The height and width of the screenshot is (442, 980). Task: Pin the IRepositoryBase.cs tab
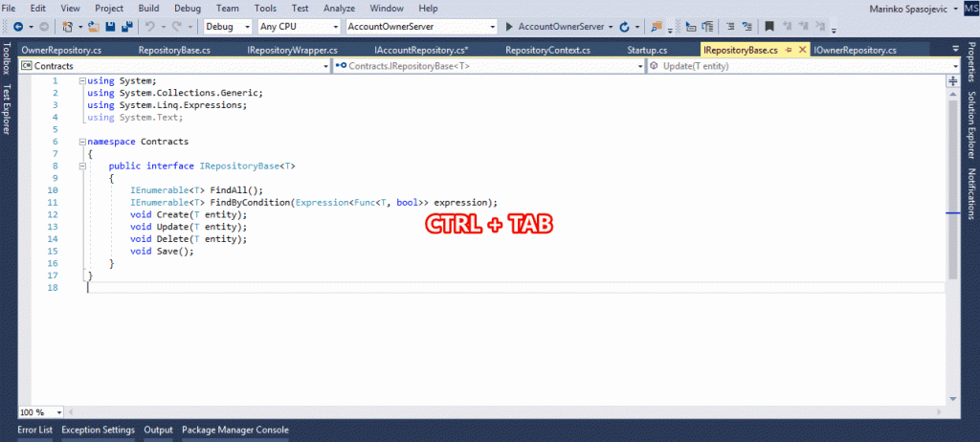(788, 49)
